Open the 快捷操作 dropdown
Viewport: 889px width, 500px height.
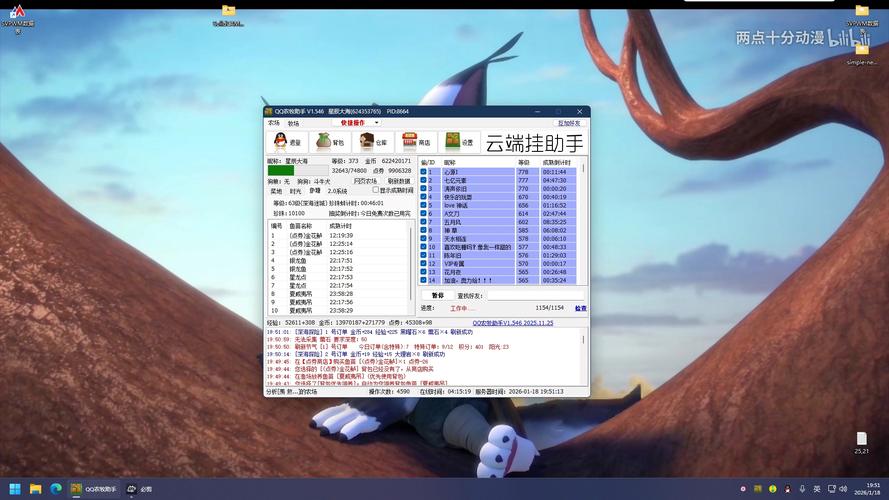pyautogui.click(x=357, y=122)
